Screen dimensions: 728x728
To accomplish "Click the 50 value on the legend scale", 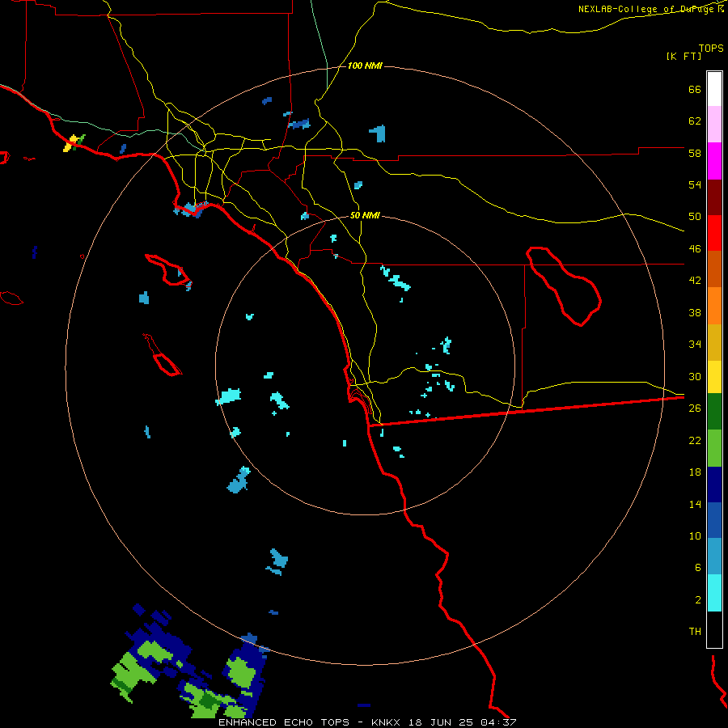I will click(x=695, y=217).
